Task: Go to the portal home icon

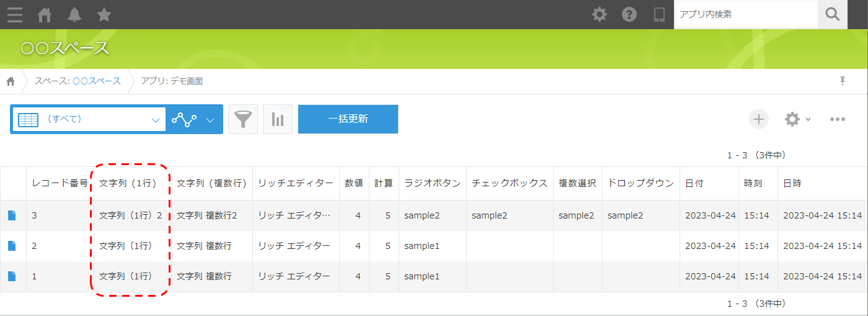Action: coord(45,14)
